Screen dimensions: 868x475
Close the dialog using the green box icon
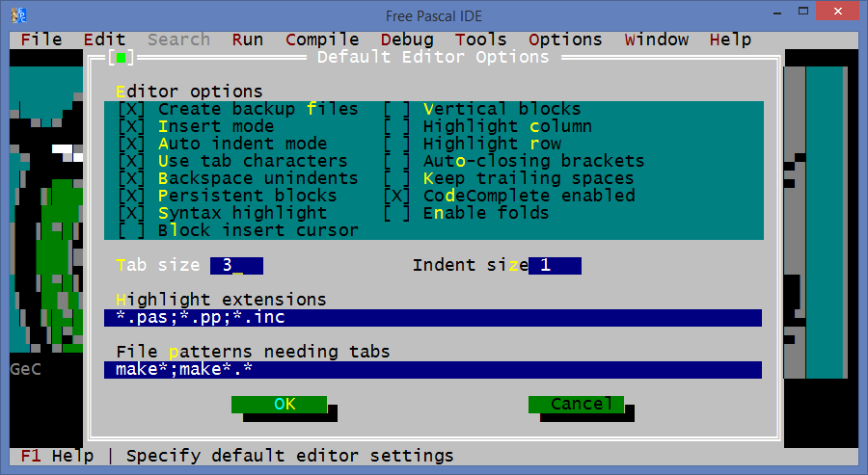click(x=122, y=58)
